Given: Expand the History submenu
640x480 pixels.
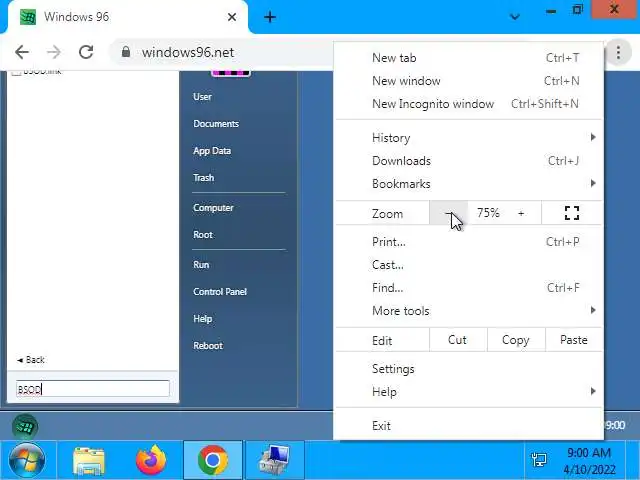Looking at the screenshot, I should click(x=469, y=138).
